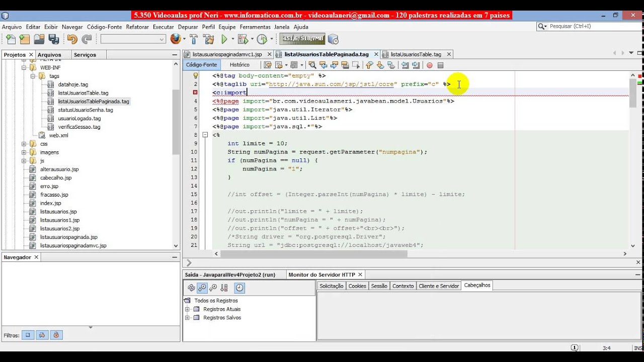The height and width of the screenshot is (362, 644).
Task: Click the Firefox browser icon in toolbar
Action: click(175, 39)
